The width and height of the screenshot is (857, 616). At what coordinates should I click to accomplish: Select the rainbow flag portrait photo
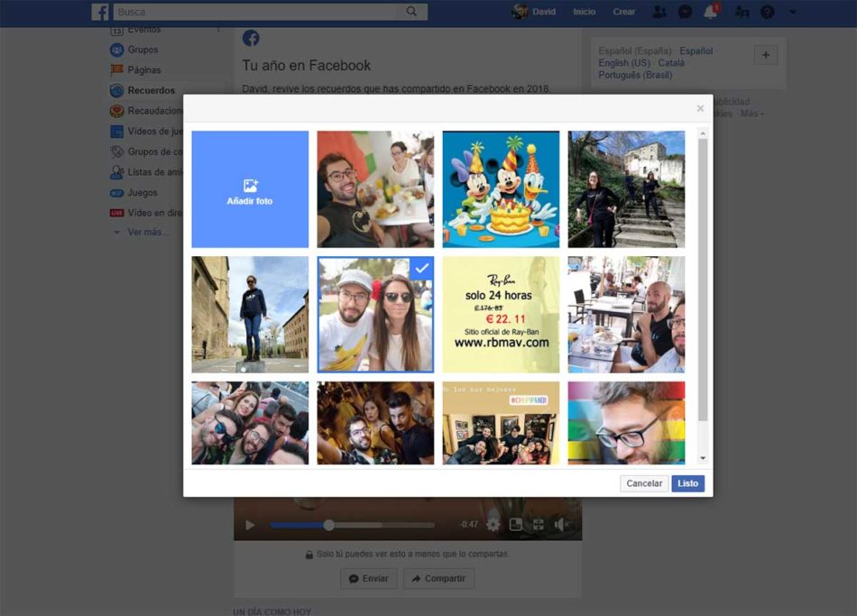[x=626, y=422]
